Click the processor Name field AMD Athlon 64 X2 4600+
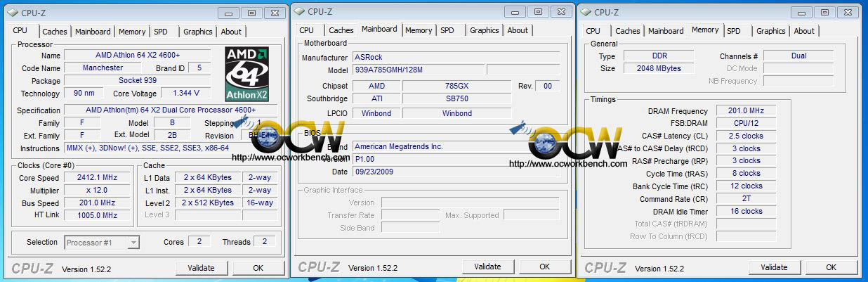This screenshot has height=282, width=868. click(138, 56)
